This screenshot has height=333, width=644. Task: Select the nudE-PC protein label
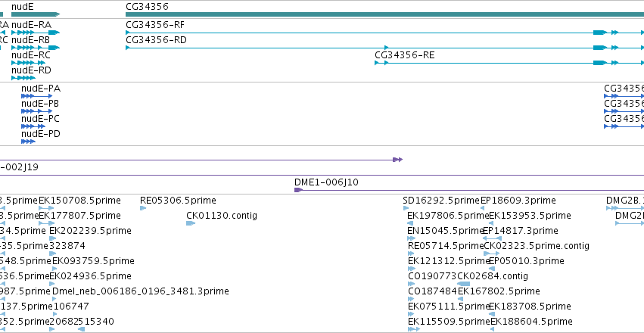tap(40, 119)
